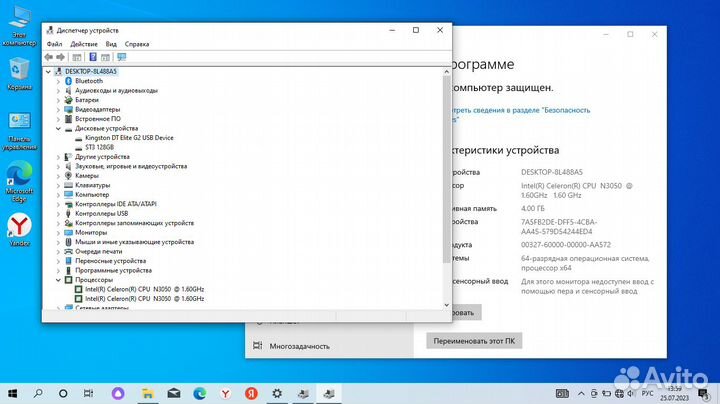Open network globe icon in tray
Image resolution: width=720 pixels, height=404 pixels.
point(619,393)
